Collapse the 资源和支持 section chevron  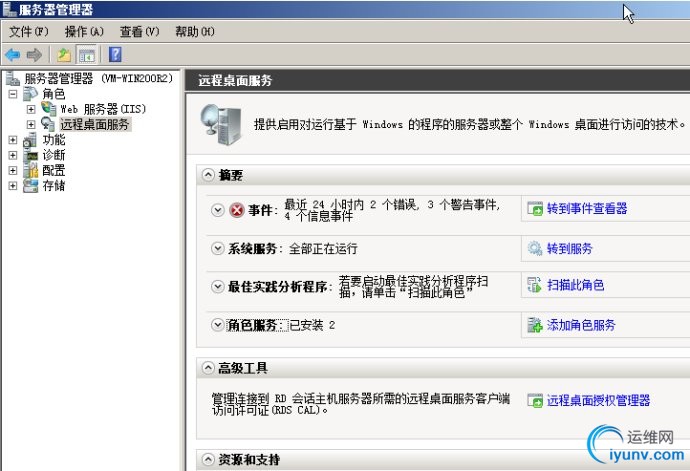tap(208, 460)
